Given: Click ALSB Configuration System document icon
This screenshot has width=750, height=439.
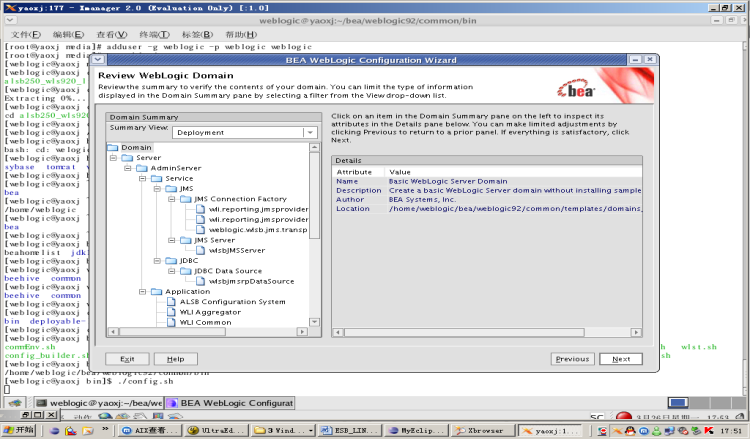Looking at the screenshot, I should pyautogui.click(x=171, y=302).
